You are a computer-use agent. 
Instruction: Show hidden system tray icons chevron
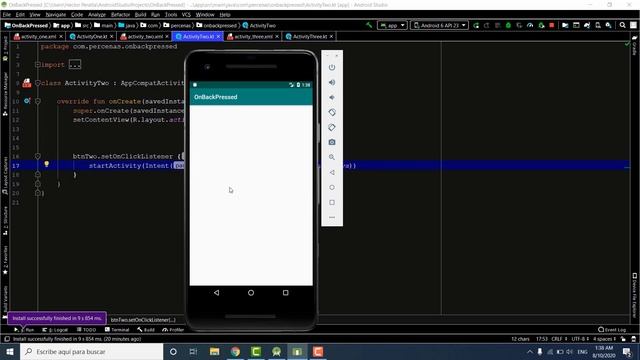tap(530, 351)
